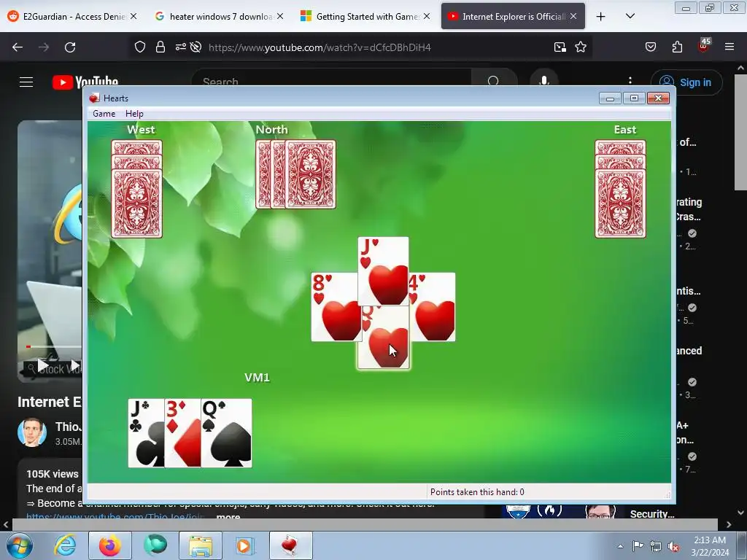Screen dimensions: 747x560
Task: Open the ThioJoe channel avatar
Action: [32, 432]
